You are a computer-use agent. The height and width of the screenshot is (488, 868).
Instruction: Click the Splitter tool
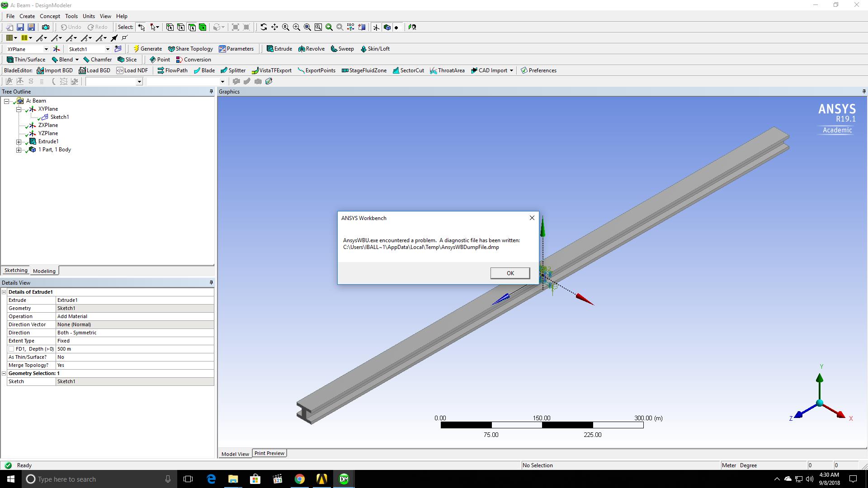pos(233,70)
